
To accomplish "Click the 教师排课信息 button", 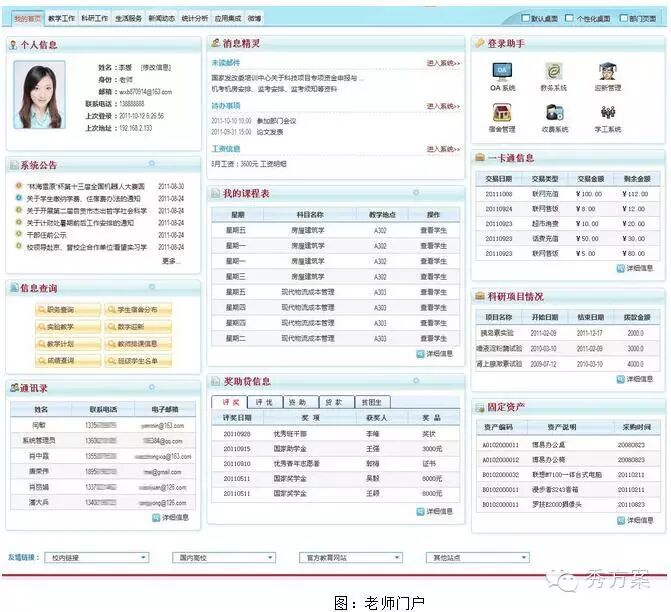I will (x=138, y=344).
